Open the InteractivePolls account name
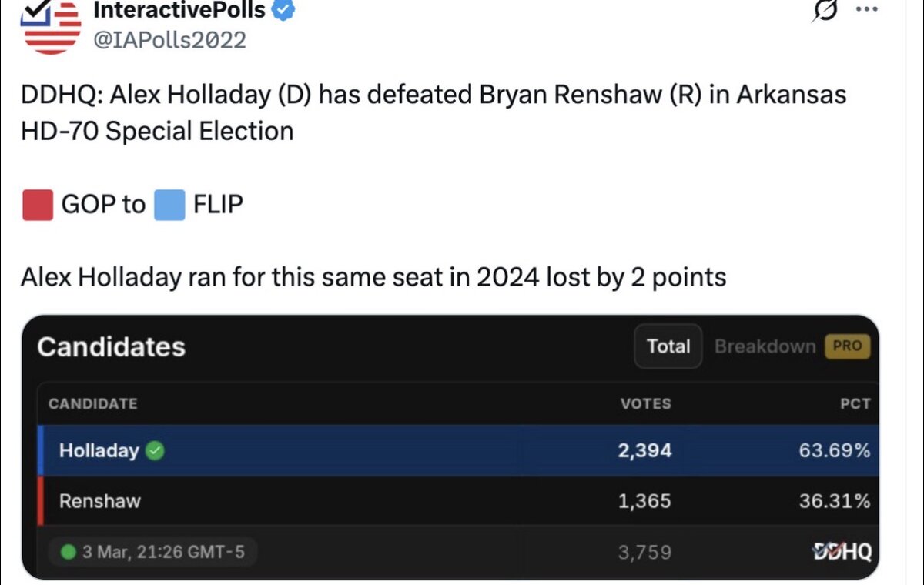This screenshot has height=585, width=924. tap(179, 10)
